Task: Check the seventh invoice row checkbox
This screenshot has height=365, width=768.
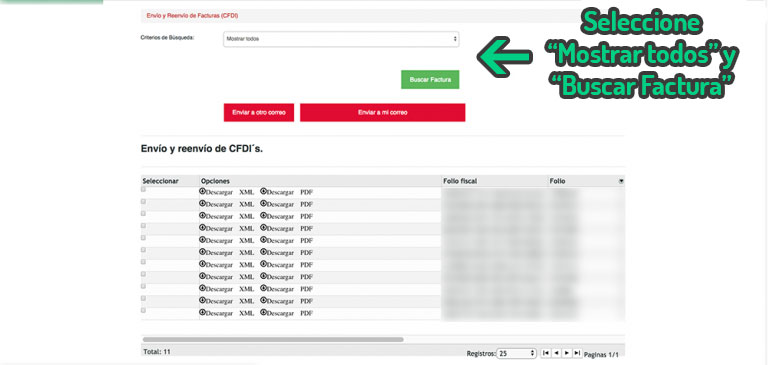Action: [x=144, y=262]
